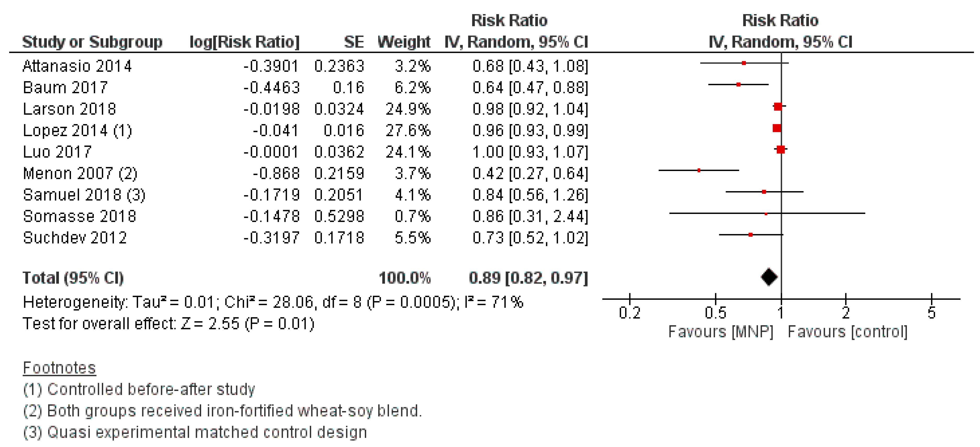Screen dimensions: 980x447
Task: Click the Menon 2007 point estimate marker
Action: (x=699, y=170)
